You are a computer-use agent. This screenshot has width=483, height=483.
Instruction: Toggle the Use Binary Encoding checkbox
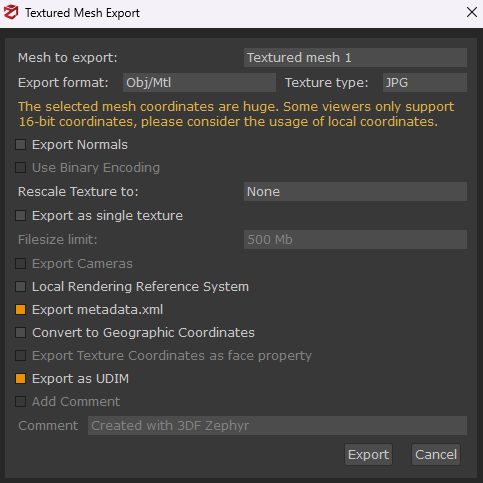tap(21, 168)
